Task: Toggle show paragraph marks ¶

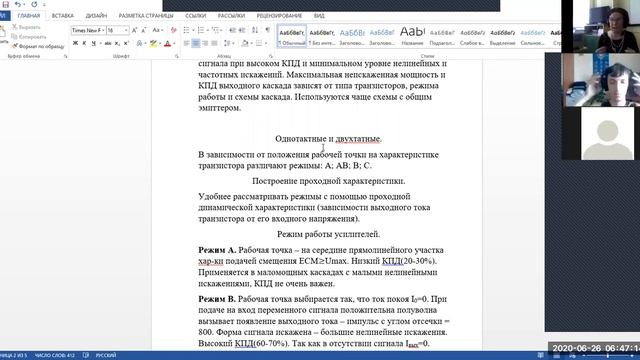Action: 268,30
